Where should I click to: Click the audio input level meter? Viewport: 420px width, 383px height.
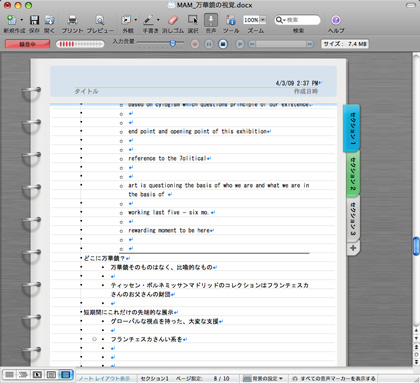80,44
